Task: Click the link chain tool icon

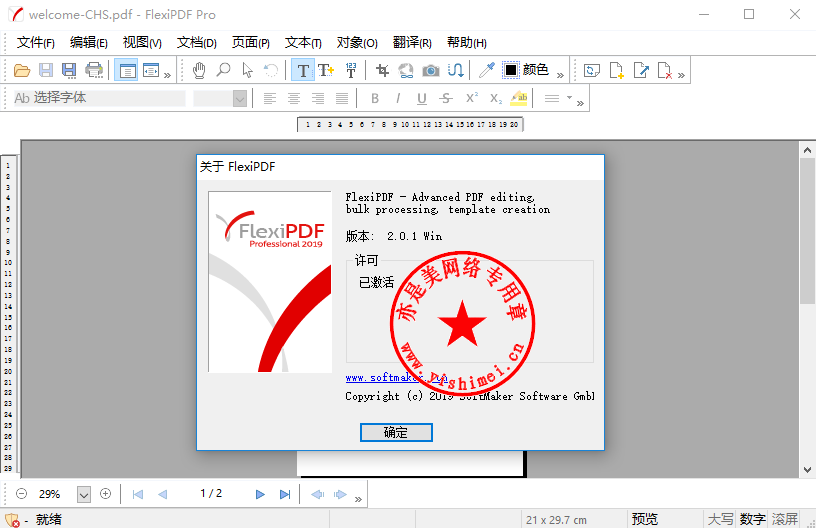Action: (406, 70)
